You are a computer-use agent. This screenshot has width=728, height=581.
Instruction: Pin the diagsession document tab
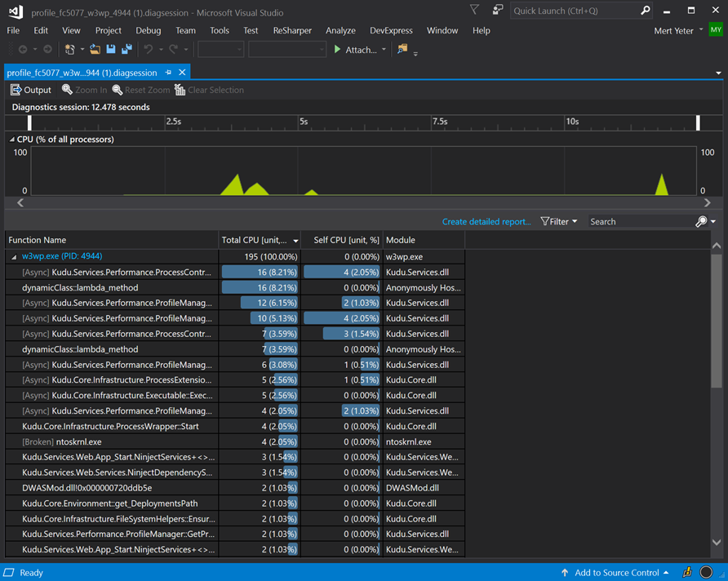168,73
